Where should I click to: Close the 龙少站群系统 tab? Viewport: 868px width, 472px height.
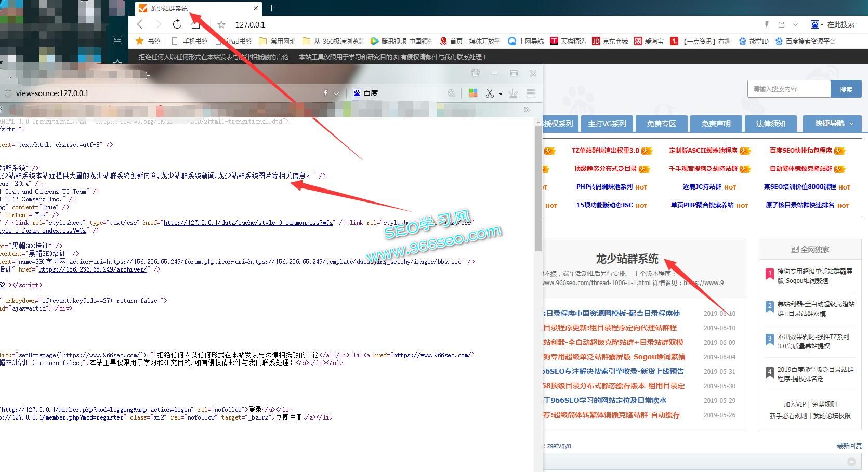pyautogui.click(x=255, y=8)
